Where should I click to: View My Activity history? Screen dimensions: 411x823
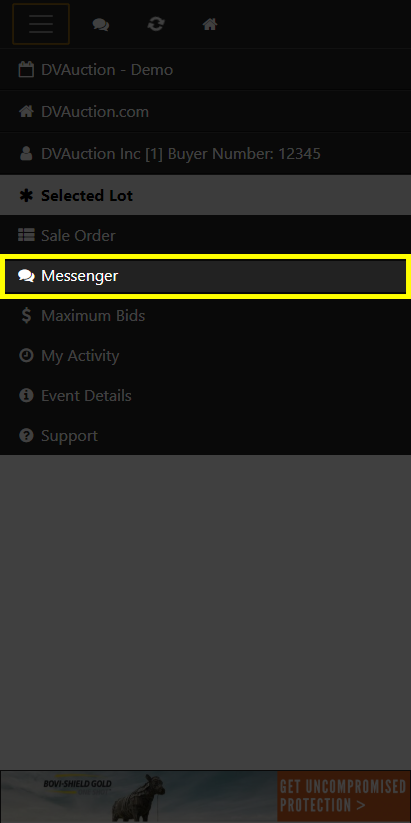[x=205, y=355]
